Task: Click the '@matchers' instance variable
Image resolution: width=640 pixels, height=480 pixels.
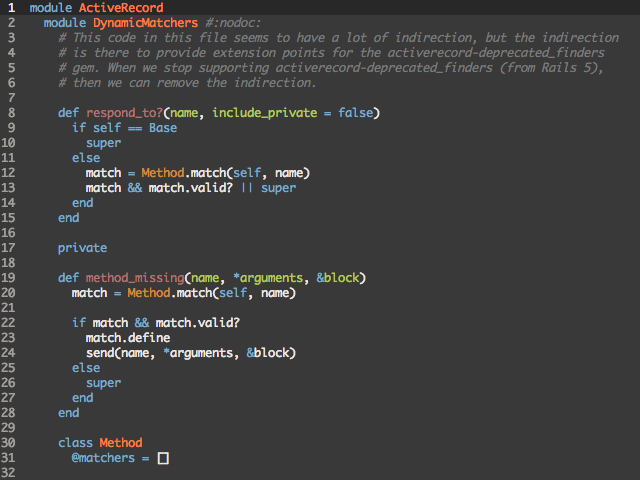Action: (103, 458)
